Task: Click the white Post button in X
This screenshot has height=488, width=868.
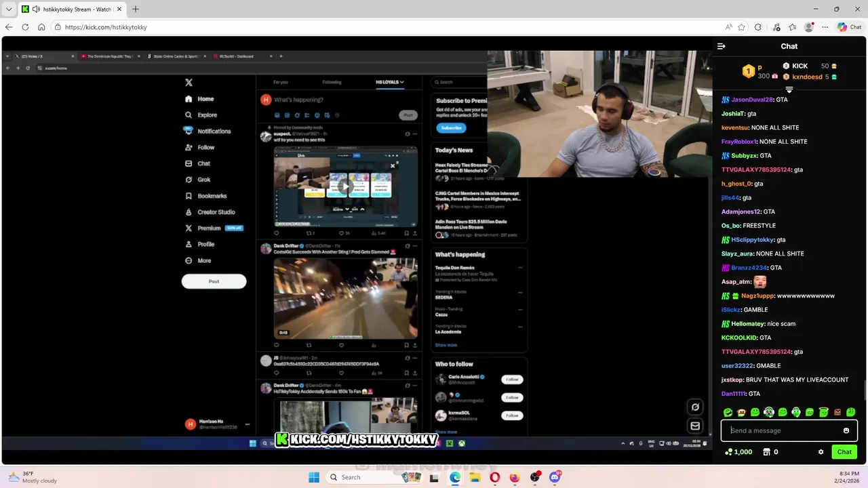Action: coord(214,281)
